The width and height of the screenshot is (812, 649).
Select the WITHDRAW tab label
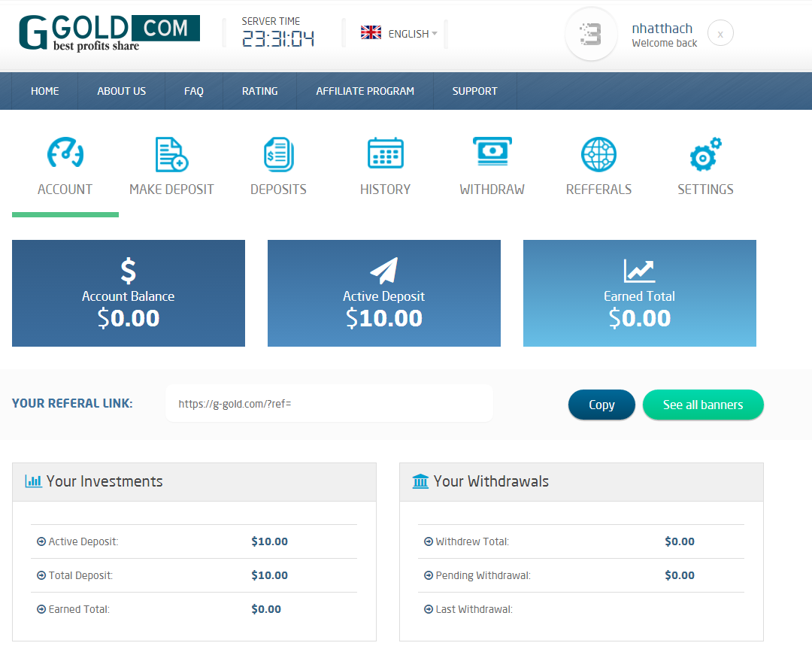[x=492, y=190]
